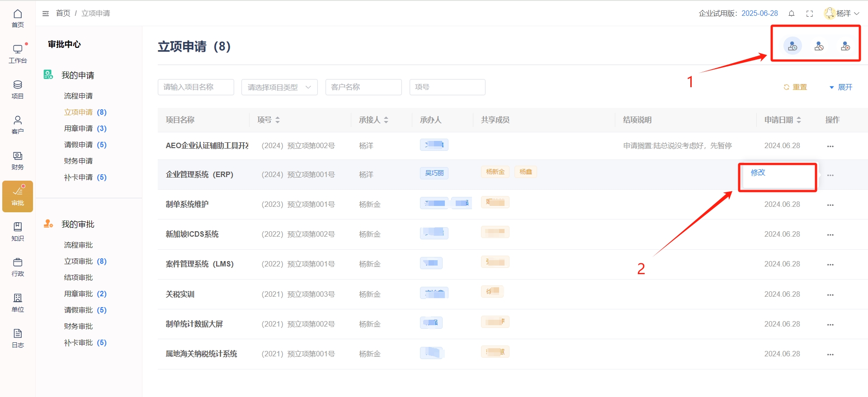
Task: Toggle fullscreen mode icon
Action: pyautogui.click(x=810, y=14)
